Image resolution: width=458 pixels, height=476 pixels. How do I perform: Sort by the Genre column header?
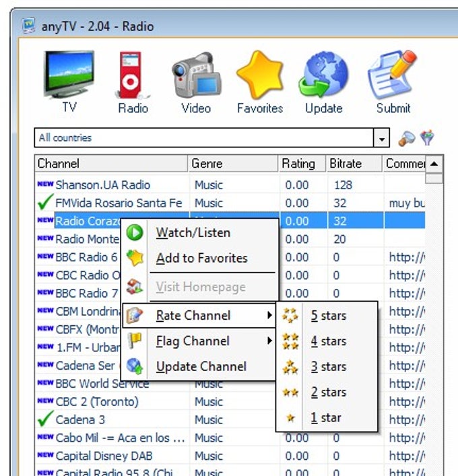[233, 164]
